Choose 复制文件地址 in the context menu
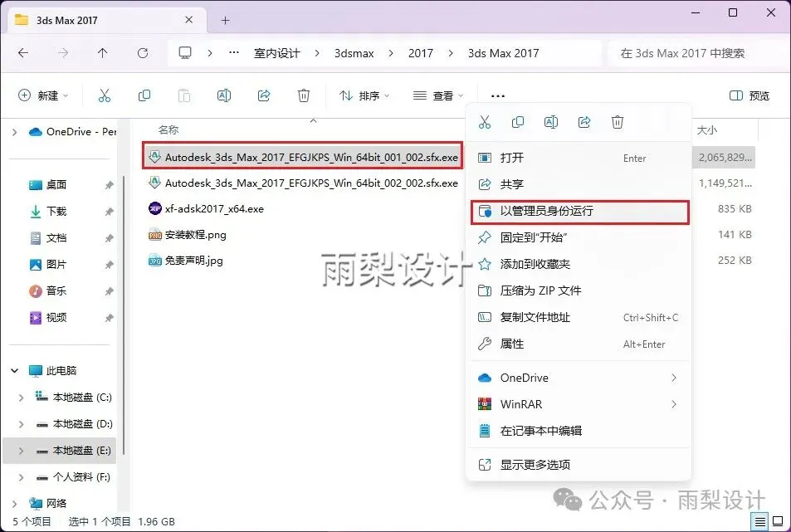Viewport: 791px width, 532px height. point(579,317)
